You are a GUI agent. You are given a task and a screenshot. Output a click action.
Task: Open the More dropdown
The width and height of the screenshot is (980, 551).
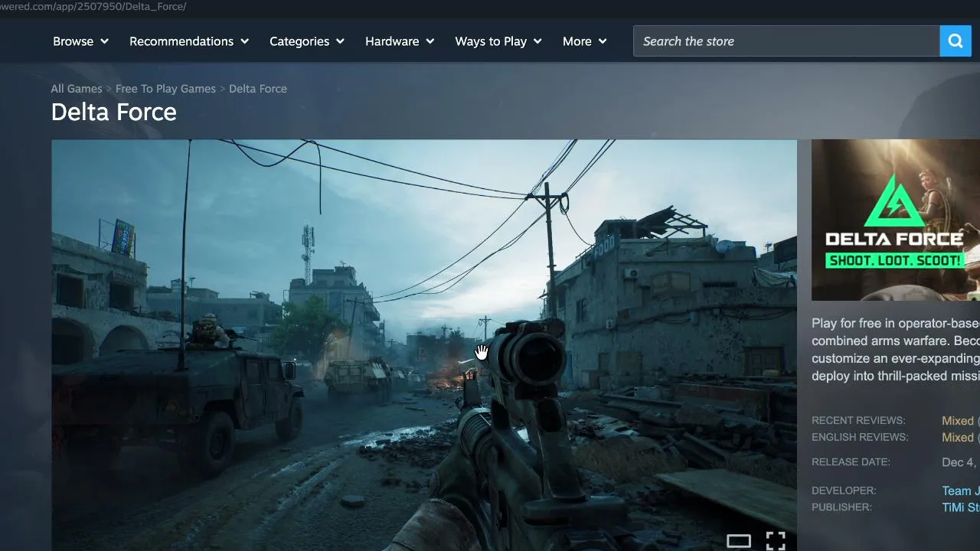(x=585, y=41)
